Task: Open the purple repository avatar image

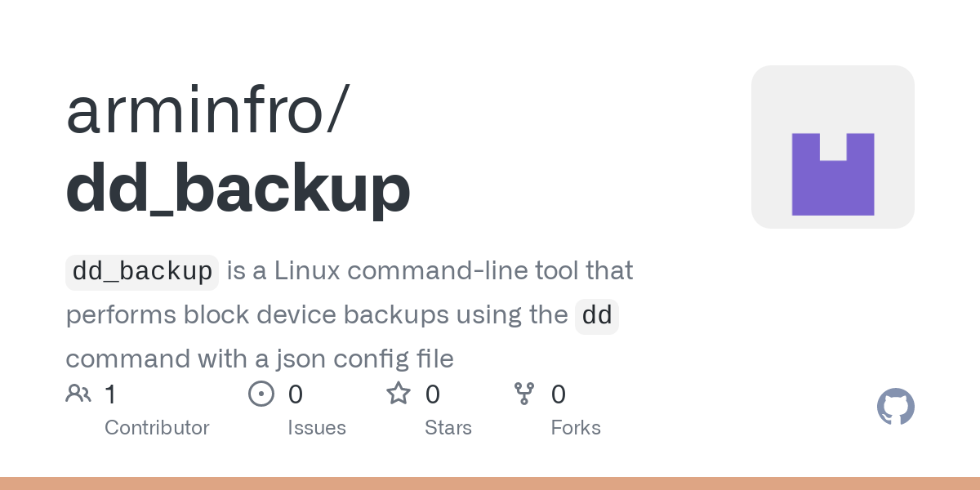Action: point(833,147)
